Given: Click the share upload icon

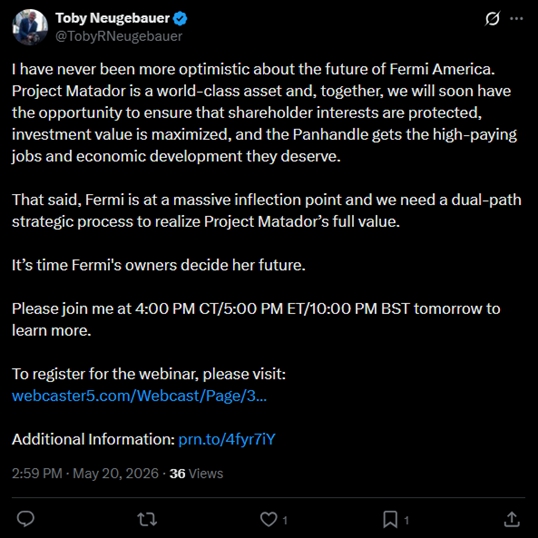Looking at the screenshot, I should tap(512, 519).
